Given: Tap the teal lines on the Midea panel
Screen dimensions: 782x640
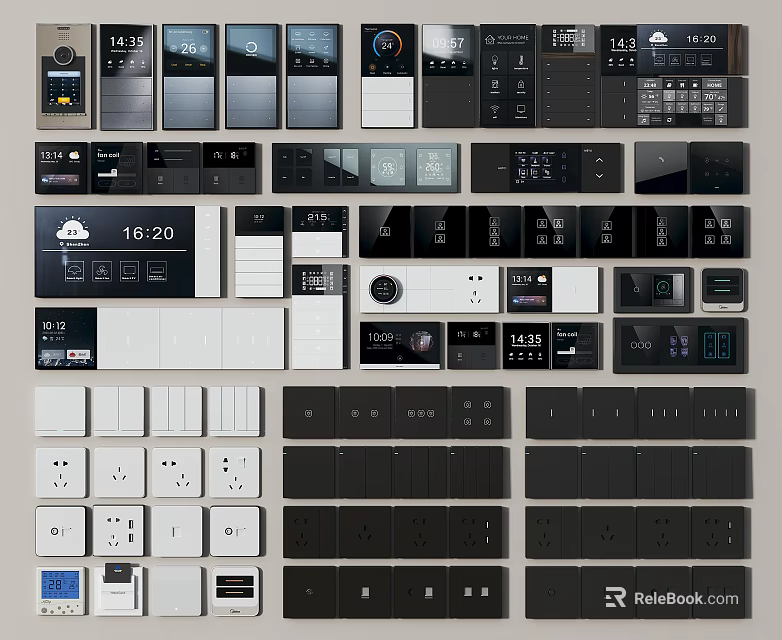Looking at the screenshot, I should 723,285.
